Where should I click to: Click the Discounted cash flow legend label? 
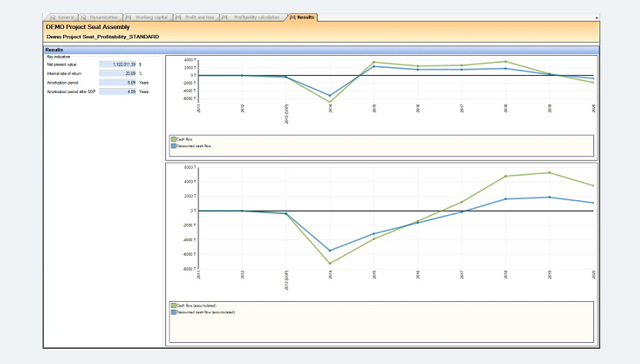pyautogui.click(x=194, y=146)
